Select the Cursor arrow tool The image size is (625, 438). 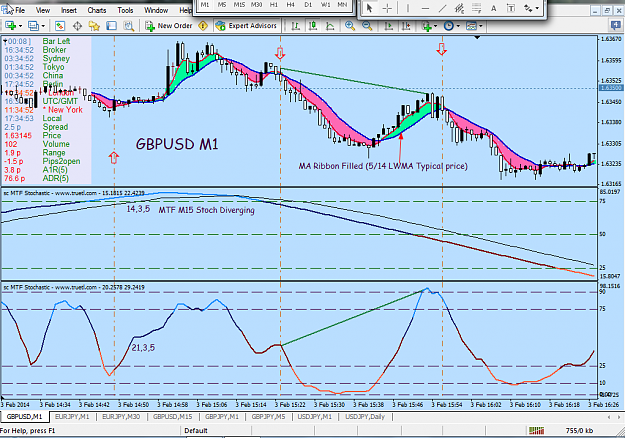(x=369, y=8)
